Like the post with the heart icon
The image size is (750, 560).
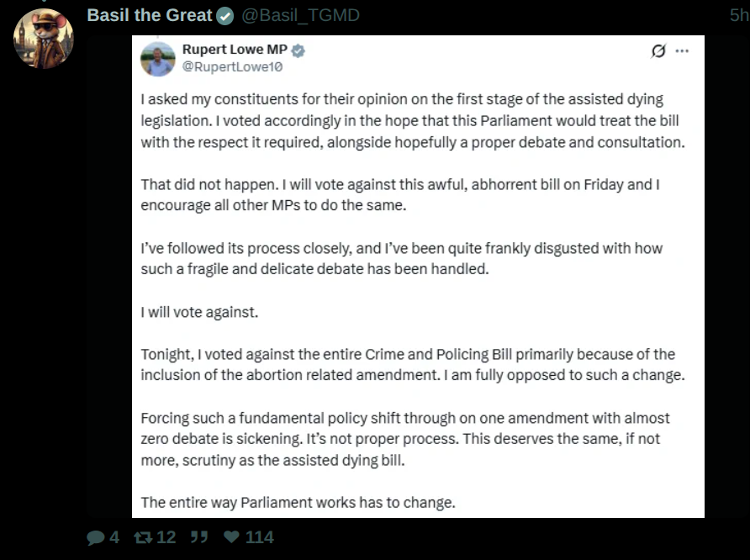(231, 537)
